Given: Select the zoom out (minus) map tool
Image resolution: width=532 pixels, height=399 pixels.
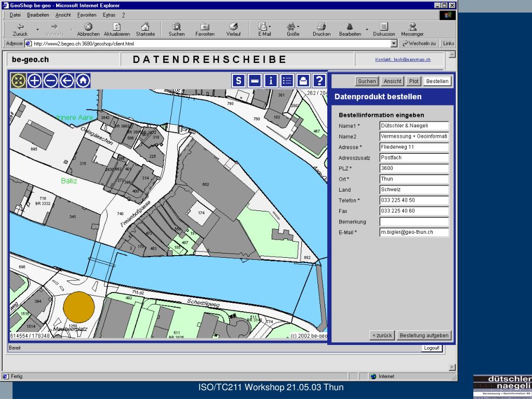Looking at the screenshot, I should (x=51, y=81).
